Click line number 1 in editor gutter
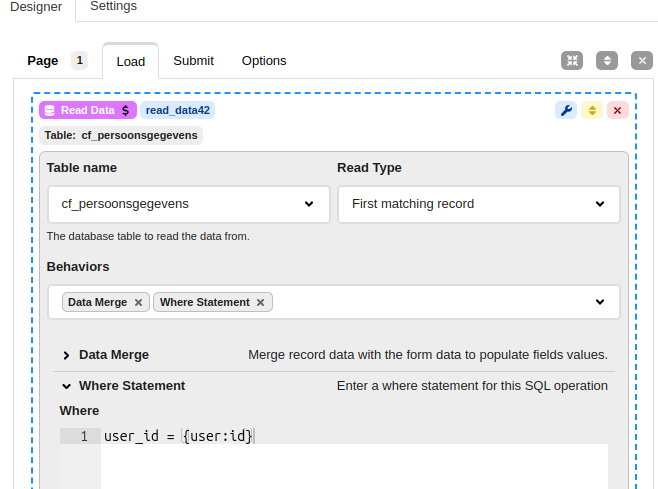 84,437
